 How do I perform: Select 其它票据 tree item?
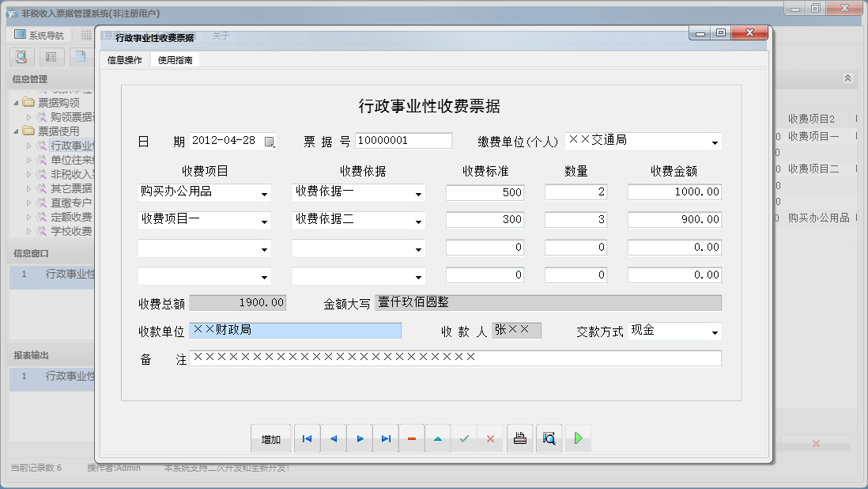point(71,189)
